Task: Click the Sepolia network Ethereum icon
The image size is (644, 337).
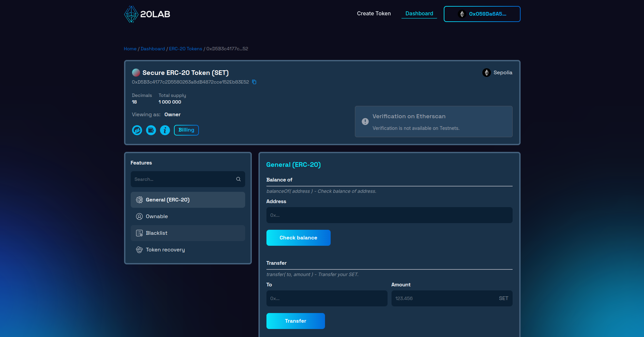Action: tap(487, 73)
